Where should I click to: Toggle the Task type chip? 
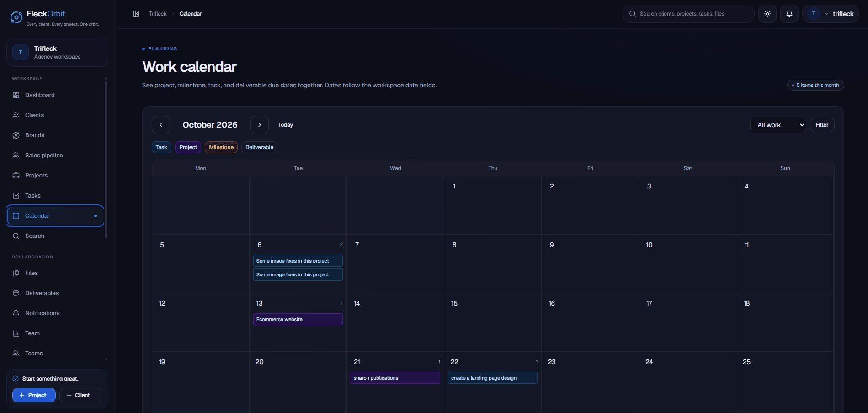click(161, 147)
